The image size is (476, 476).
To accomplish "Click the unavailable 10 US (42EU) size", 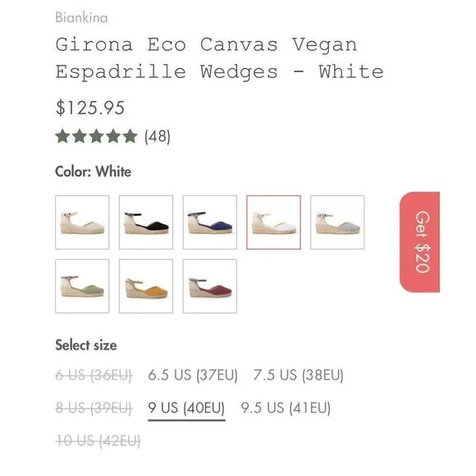I will pos(98,441).
